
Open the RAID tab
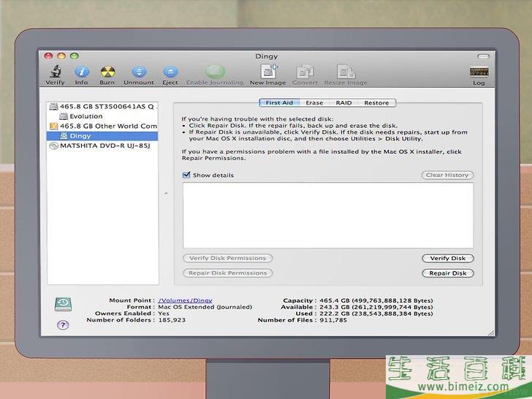(x=343, y=103)
